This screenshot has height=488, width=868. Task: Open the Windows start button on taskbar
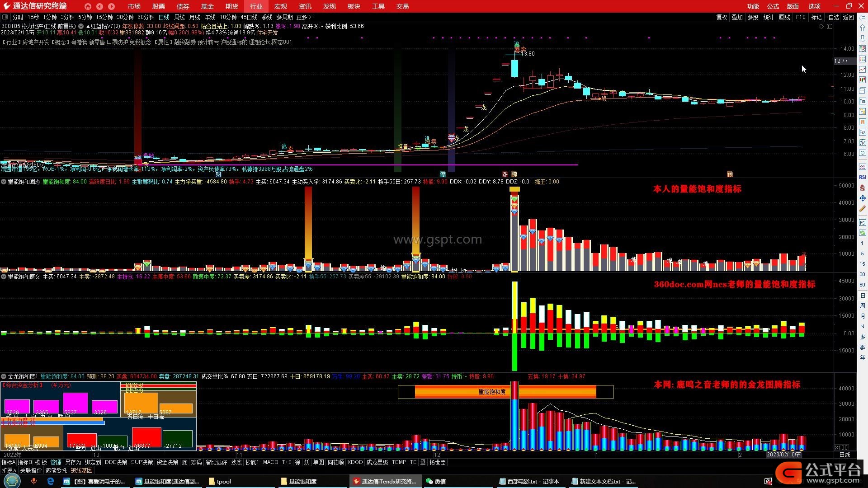(x=11, y=481)
